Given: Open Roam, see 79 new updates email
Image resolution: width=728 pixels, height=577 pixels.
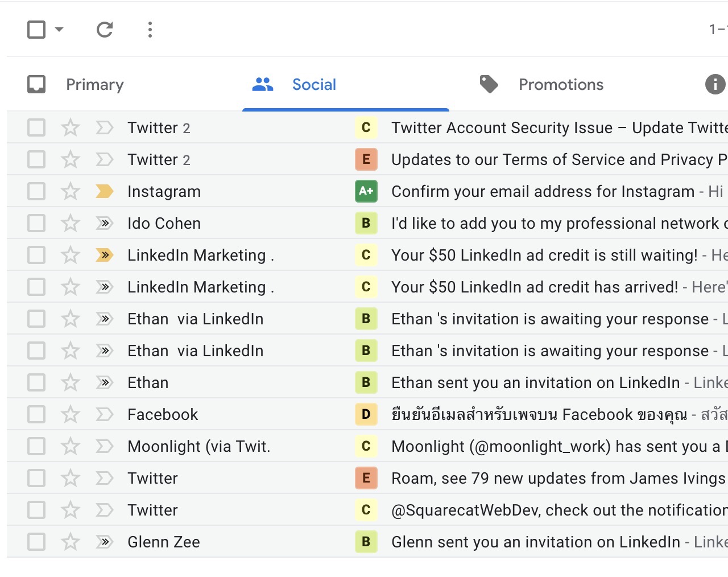Looking at the screenshot, I should click(x=367, y=478).
